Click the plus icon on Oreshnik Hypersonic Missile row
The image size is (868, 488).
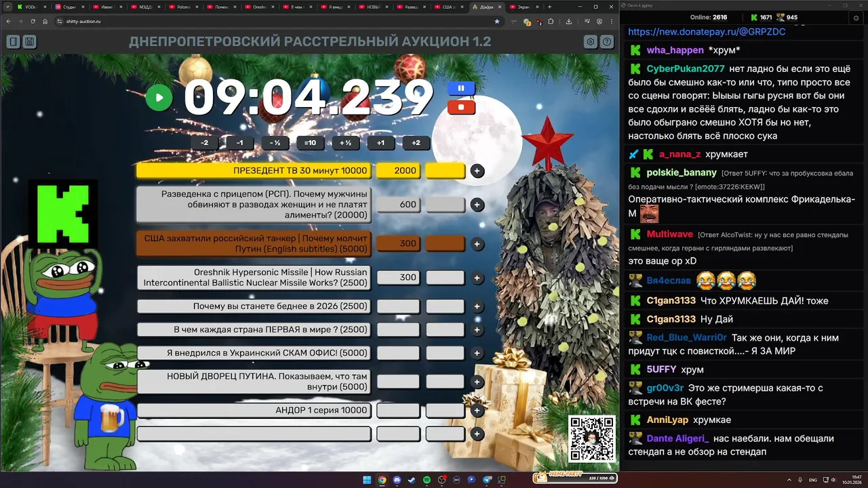pyautogui.click(x=477, y=278)
